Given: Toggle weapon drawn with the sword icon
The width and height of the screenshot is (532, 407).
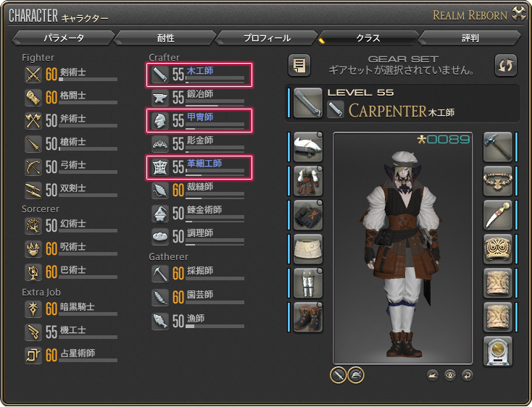Looking at the screenshot, I should [x=338, y=375].
